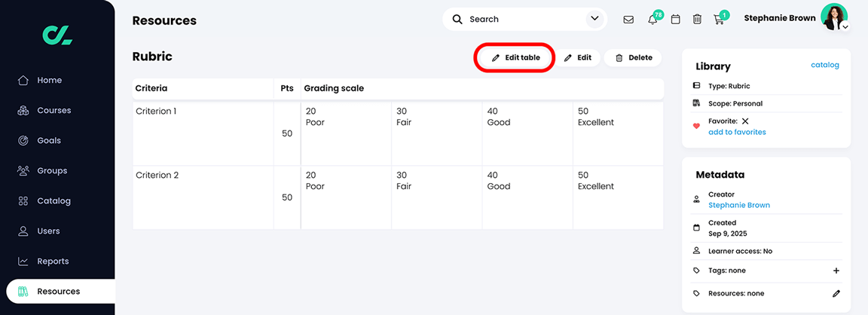Click the 50 Excellent cell in Criterion 2

619,197
